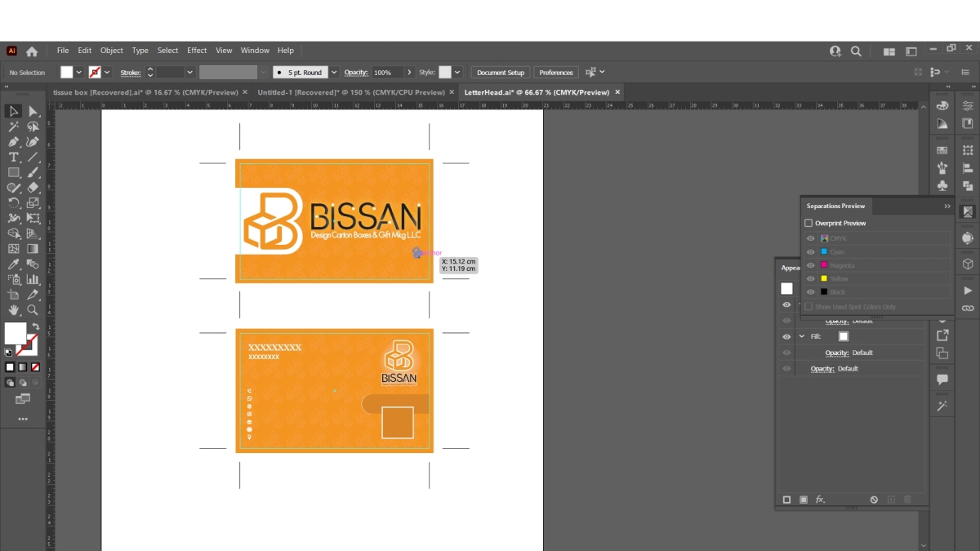
Task: Click the Home icon
Action: 32,51
